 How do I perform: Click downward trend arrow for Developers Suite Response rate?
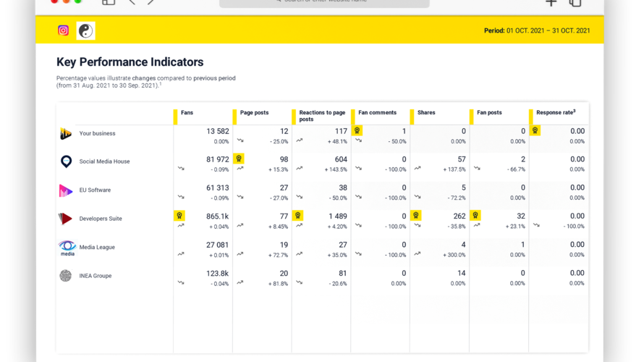tap(536, 225)
